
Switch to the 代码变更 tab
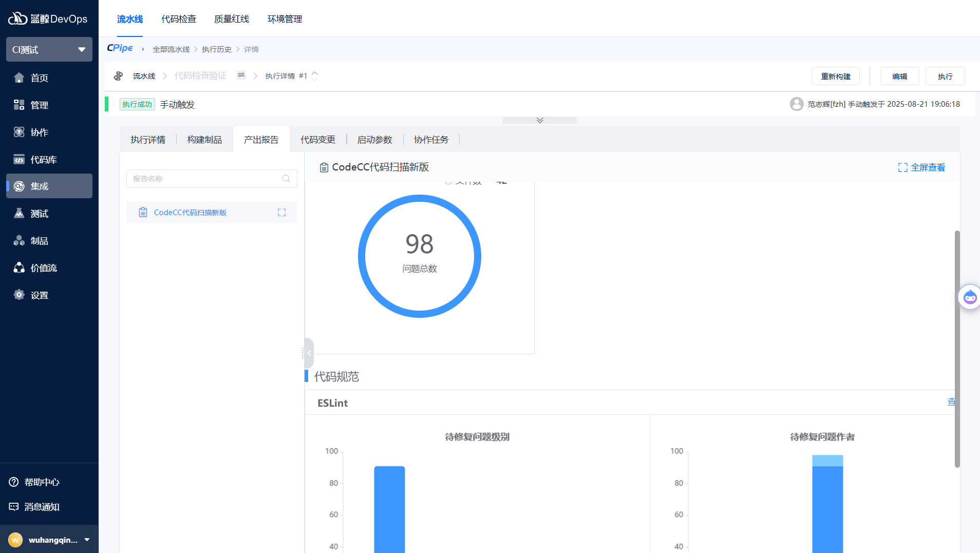point(318,140)
